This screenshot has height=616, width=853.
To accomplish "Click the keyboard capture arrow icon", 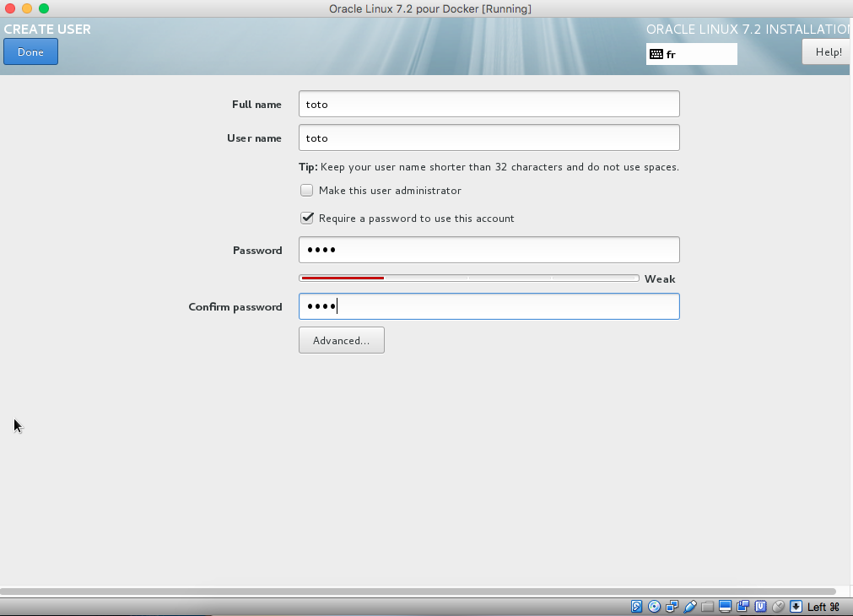I will [x=796, y=607].
